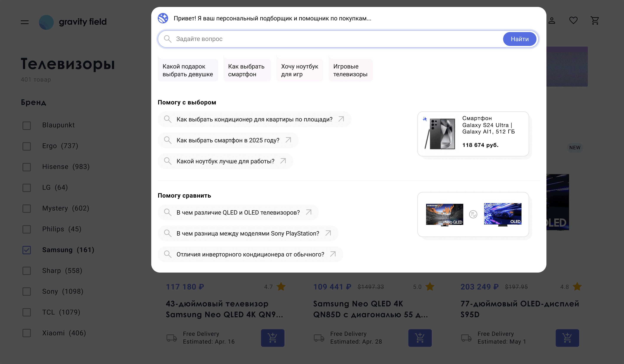
Task: Add the 77-inch OLED S95D to cart
Action: (567, 338)
